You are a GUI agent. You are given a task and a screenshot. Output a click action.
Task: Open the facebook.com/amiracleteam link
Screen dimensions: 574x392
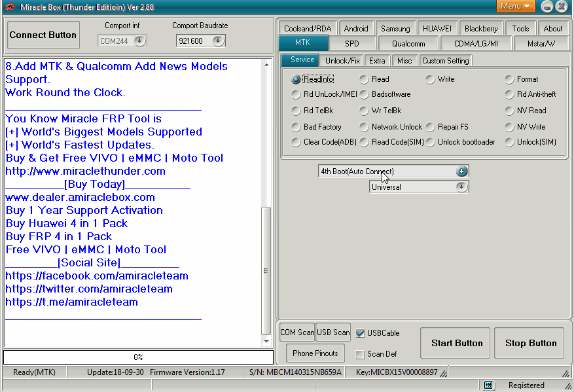(97, 276)
